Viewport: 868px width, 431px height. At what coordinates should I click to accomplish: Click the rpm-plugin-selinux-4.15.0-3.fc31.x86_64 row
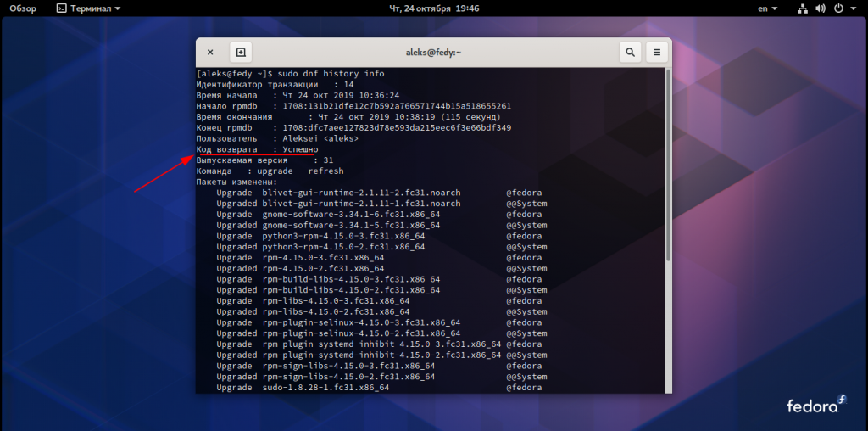[x=379, y=322]
